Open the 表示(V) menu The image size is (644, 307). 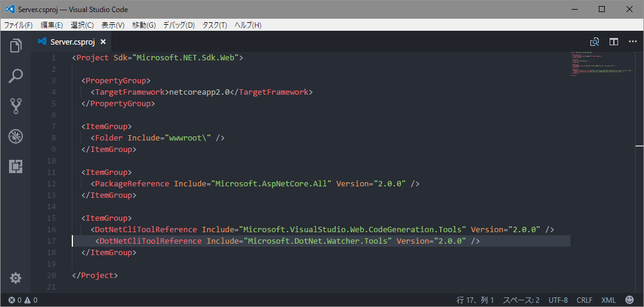(x=113, y=25)
